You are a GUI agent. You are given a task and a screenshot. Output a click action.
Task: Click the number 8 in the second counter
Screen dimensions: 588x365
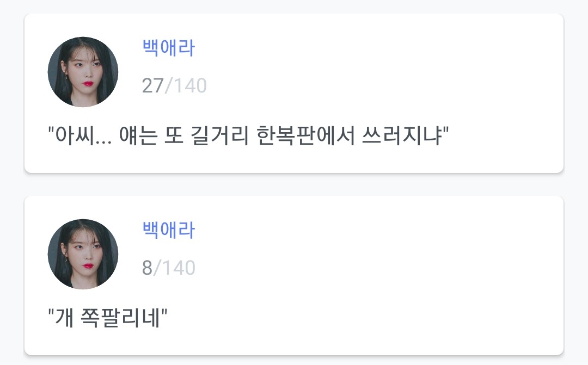147,268
